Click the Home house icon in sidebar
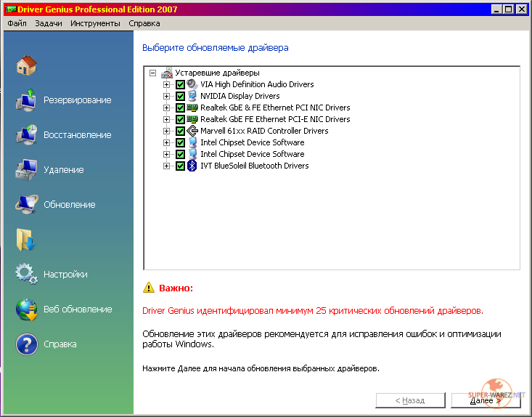 pos(27,65)
